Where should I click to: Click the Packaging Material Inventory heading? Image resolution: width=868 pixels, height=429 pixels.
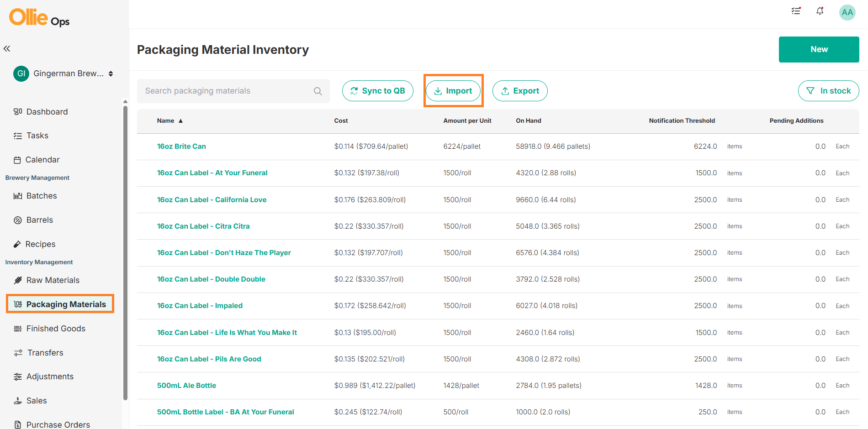point(223,50)
